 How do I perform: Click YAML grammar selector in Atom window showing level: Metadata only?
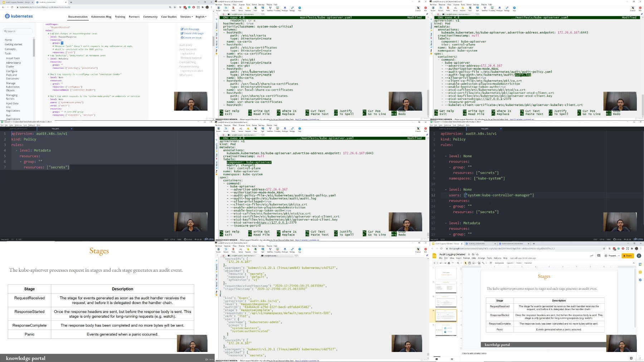179,239
